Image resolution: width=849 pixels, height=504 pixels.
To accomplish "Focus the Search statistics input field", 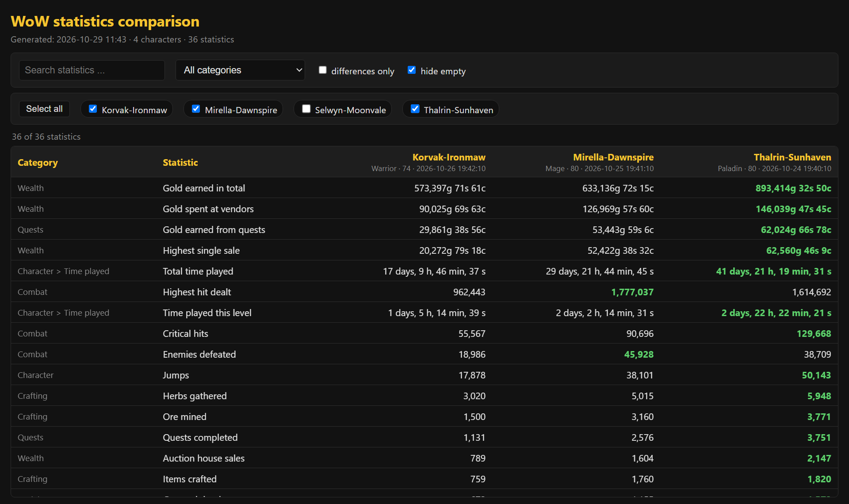I will [92, 70].
